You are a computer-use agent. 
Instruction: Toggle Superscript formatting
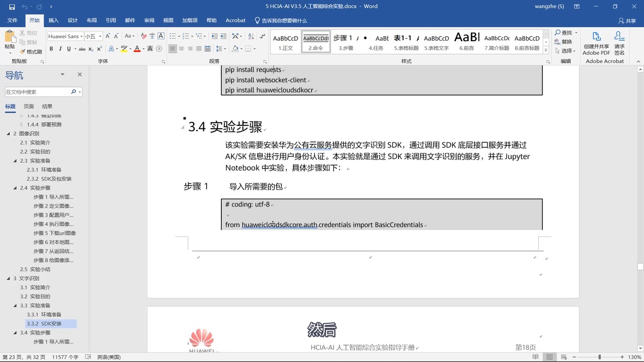click(x=99, y=49)
